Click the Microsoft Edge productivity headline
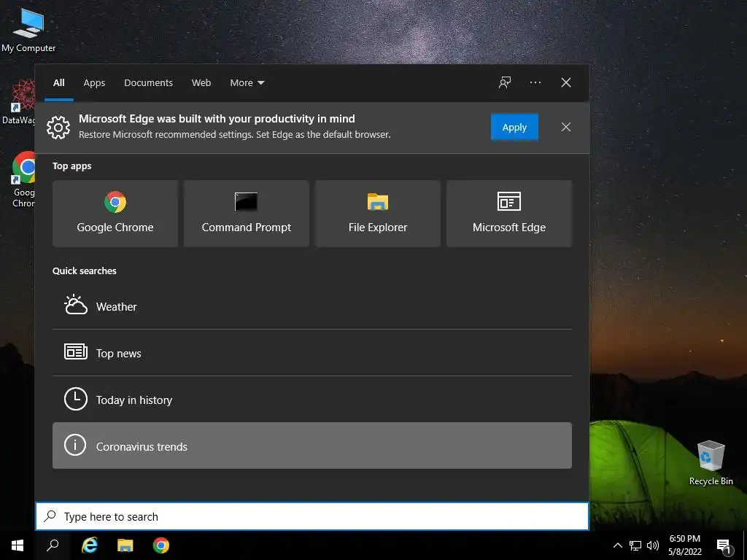This screenshot has height=560, width=747. pyautogui.click(x=217, y=119)
